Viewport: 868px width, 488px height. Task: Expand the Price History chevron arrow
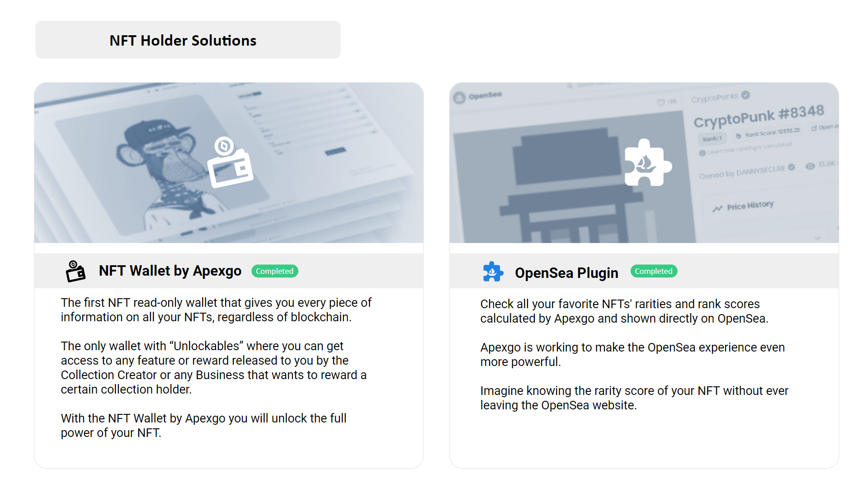817,238
